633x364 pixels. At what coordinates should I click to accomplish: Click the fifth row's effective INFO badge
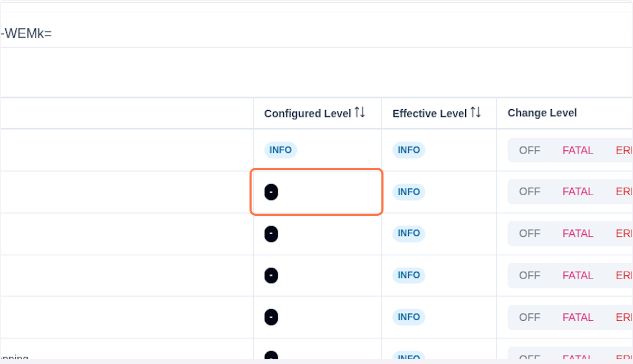click(409, 317)
